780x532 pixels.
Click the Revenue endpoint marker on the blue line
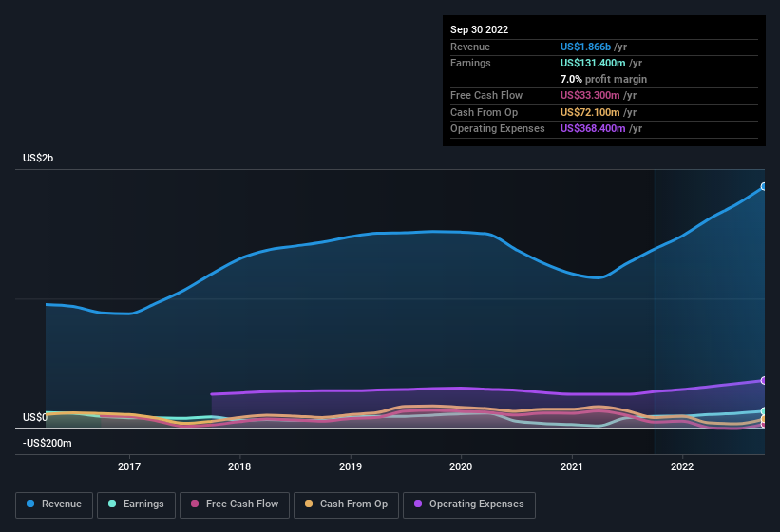pos(764,187)
